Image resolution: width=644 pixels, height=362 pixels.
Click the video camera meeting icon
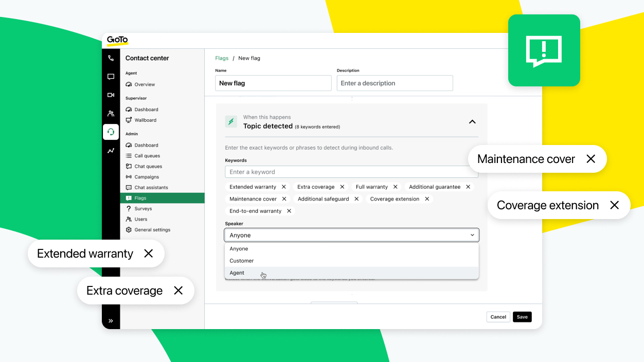110,94
